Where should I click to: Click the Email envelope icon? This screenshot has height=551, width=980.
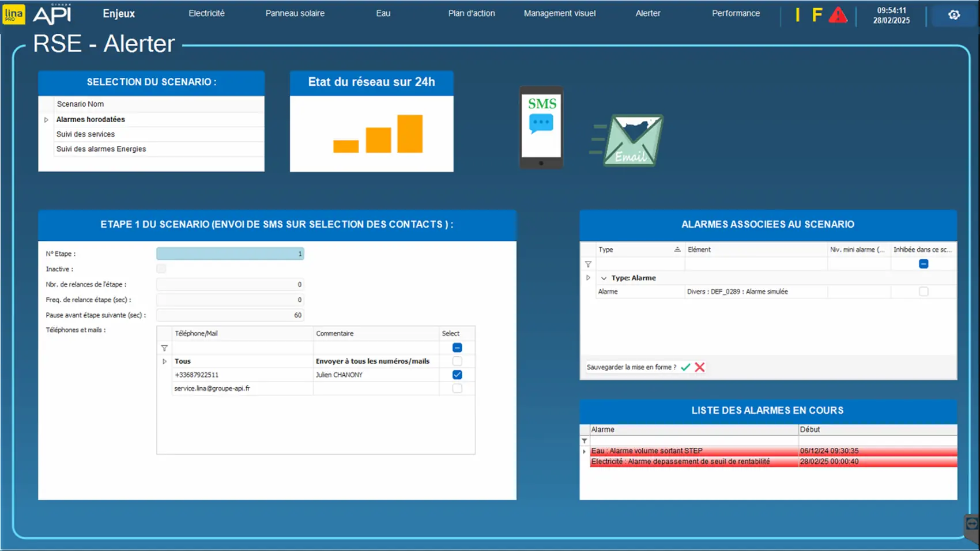coord(632,141)
